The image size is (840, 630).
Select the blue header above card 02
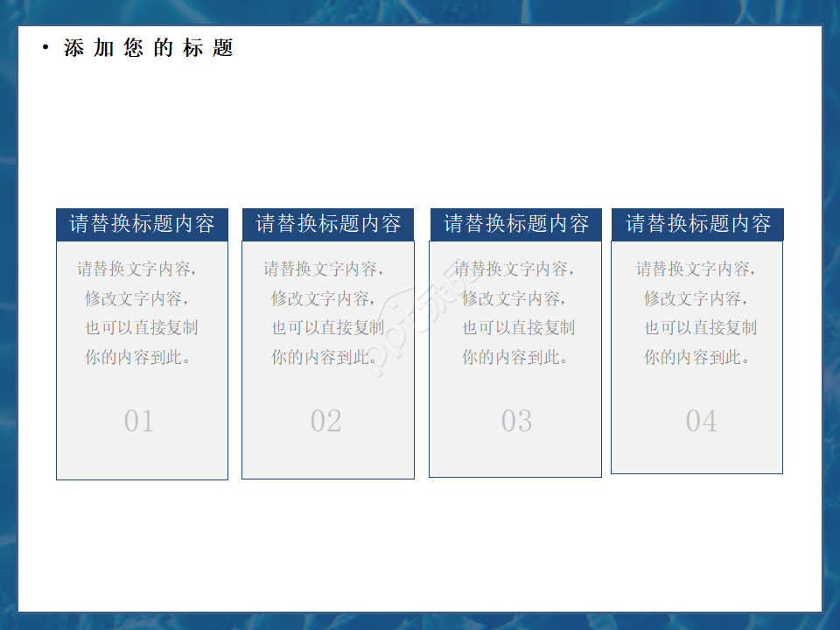pos(328,224)
